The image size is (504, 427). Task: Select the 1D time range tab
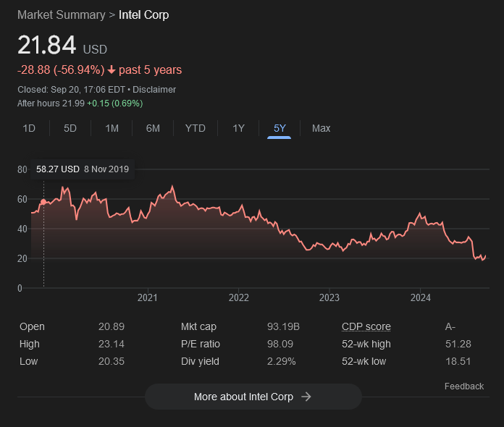click(29, 129)
